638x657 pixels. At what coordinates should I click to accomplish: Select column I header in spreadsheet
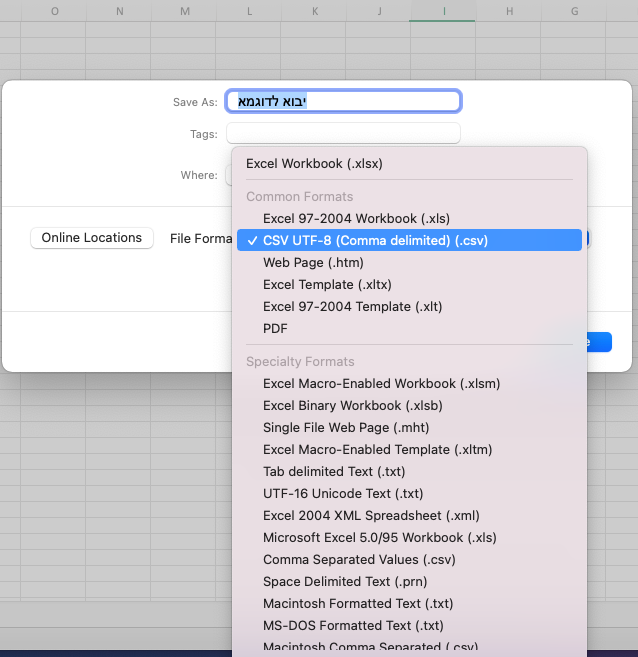point(442,11)
